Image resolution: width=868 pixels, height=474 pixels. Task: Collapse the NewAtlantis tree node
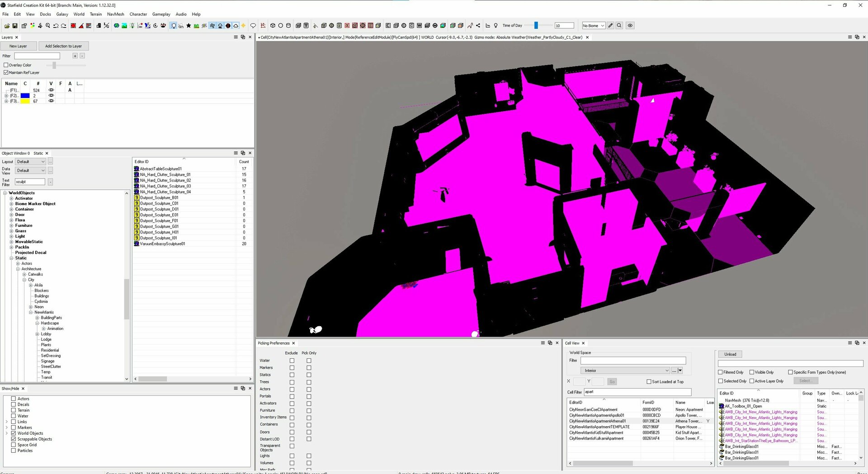click(31, 312)
